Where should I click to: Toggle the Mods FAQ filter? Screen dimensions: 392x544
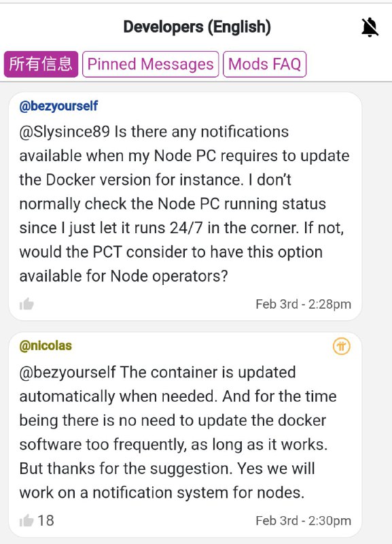pos(266,64)
